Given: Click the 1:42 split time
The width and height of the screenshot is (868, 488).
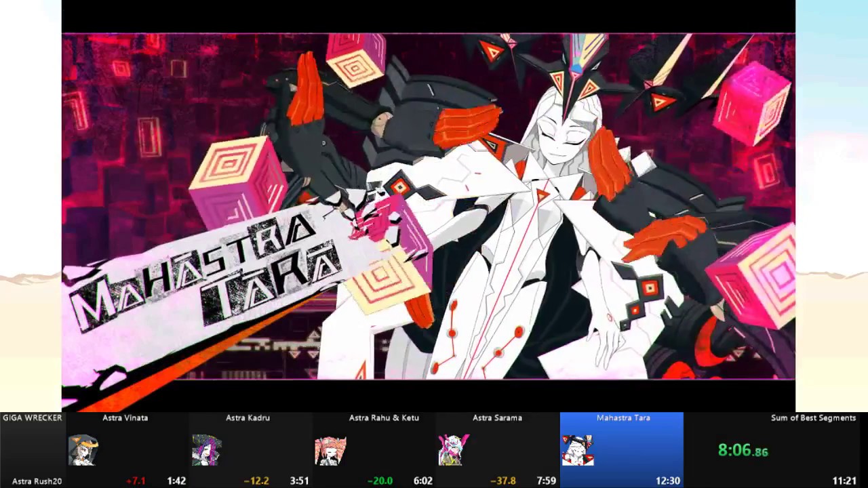Looking at the screenshot, I should (x=176, y=481).
